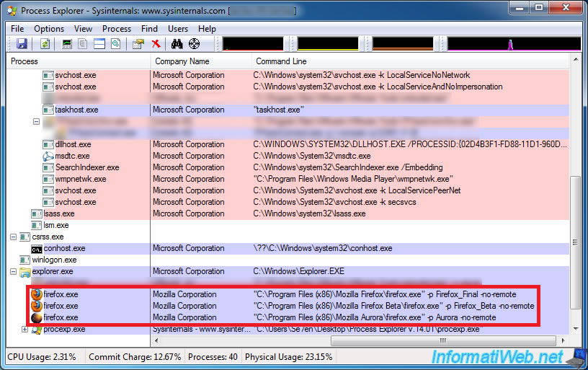Select svchost.exe with secsvcs command line
The image size is (588, 370).
coord(76,202)
